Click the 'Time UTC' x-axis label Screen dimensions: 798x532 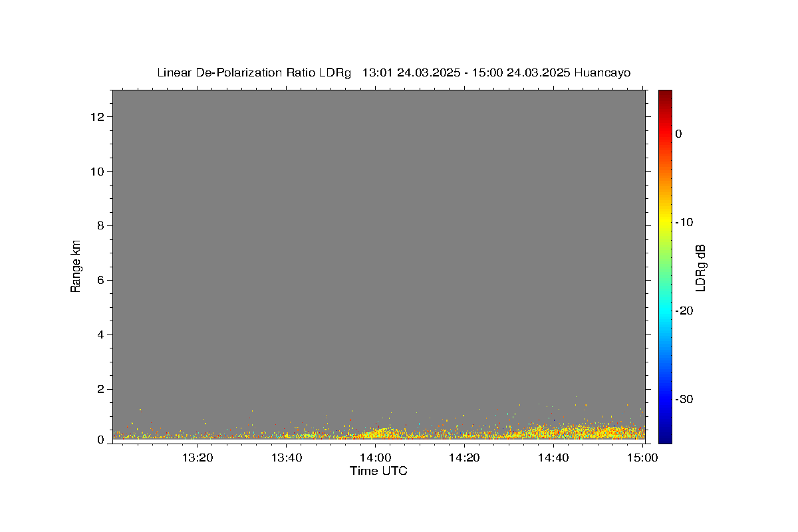coord(378,471)
